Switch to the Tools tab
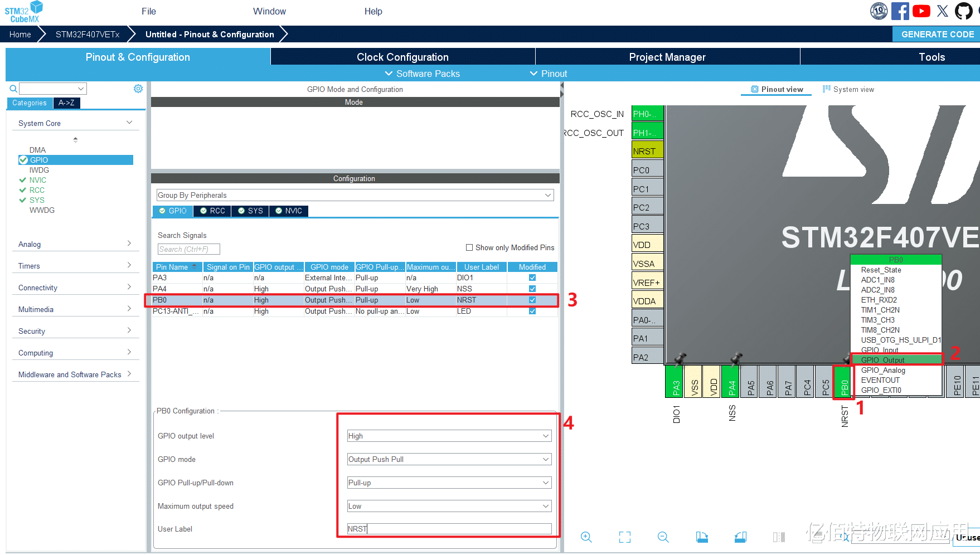Screen dimensions: 980x555 click(932, 57)
